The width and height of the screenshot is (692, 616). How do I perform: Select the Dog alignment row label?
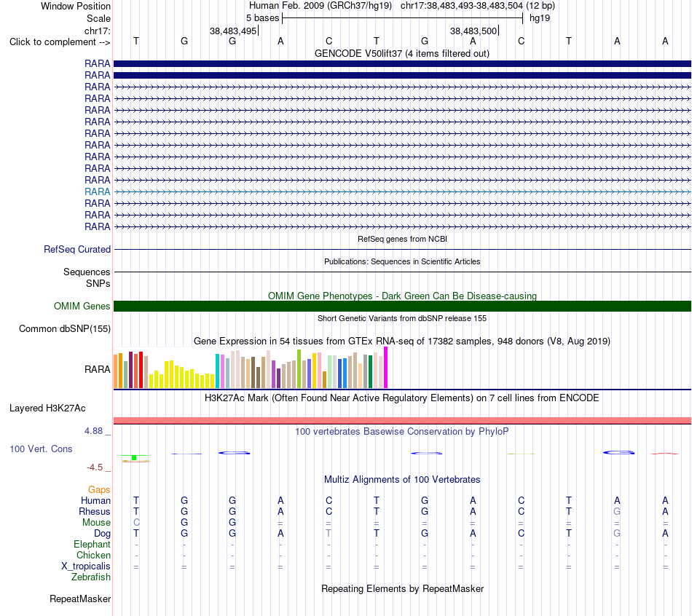click(102, 534)
